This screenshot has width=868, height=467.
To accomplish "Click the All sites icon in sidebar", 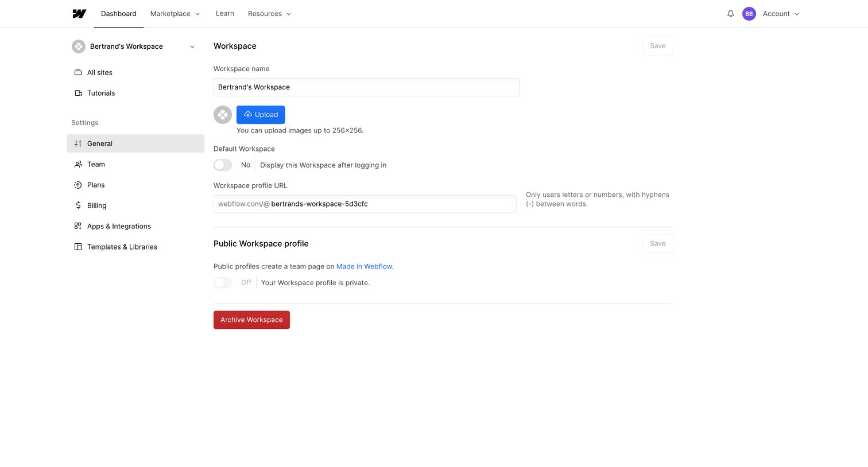I will 78,72.
